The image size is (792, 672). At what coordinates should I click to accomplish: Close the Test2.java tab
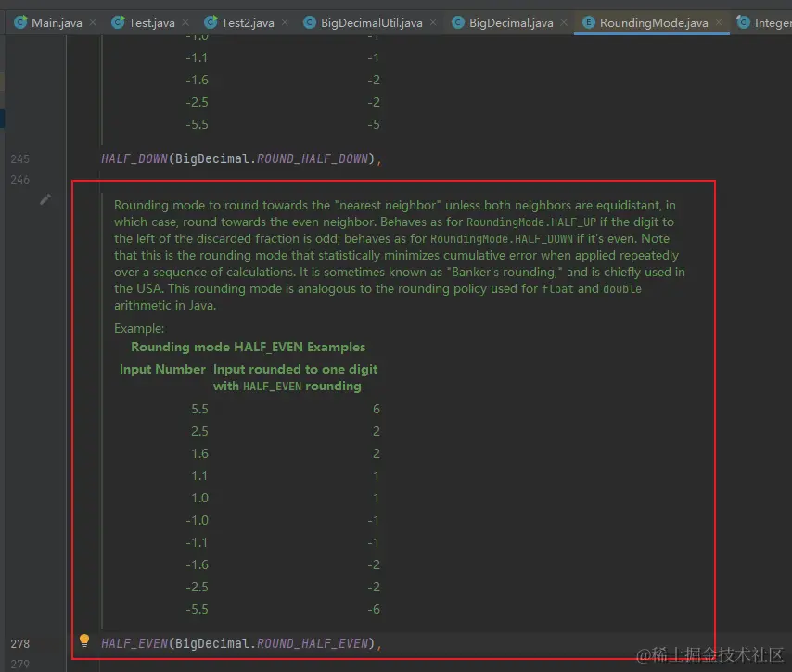(286, 23)
